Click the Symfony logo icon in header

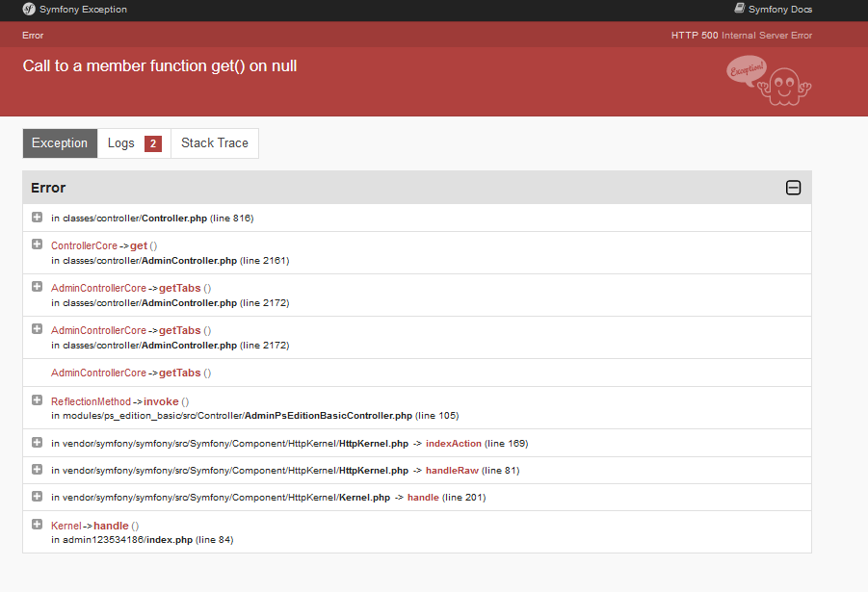29,9
